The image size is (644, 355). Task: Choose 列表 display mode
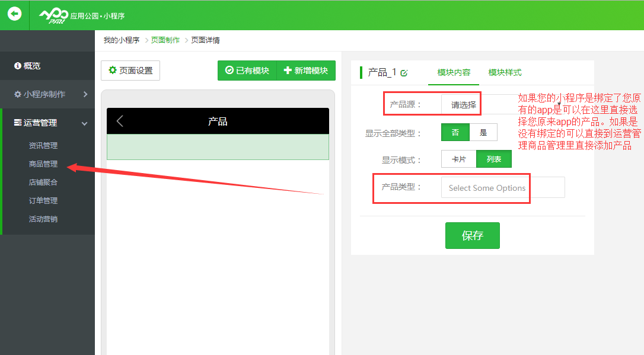493,159
